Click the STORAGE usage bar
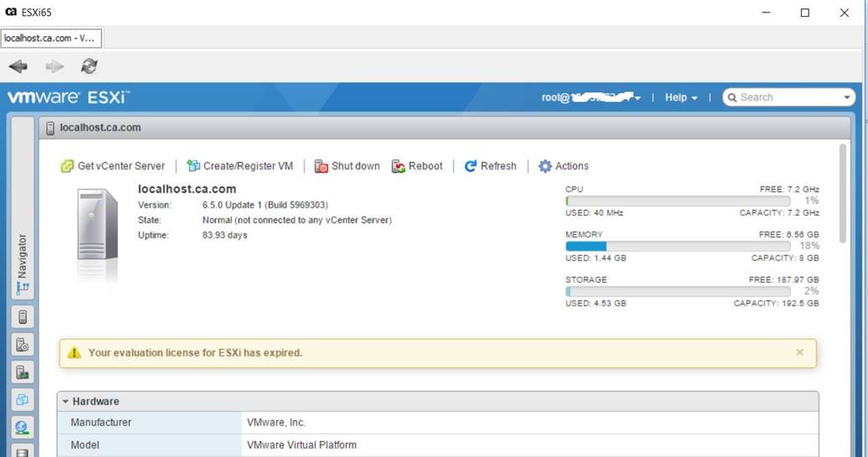Screen dimensions: 868x457 tap(678, 291)
